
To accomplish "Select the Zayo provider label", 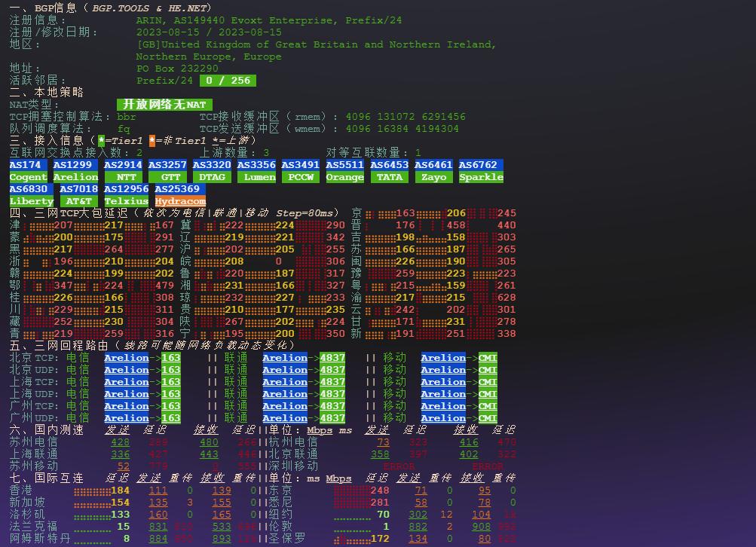I will pyautogui.click(x=433, y=177).
